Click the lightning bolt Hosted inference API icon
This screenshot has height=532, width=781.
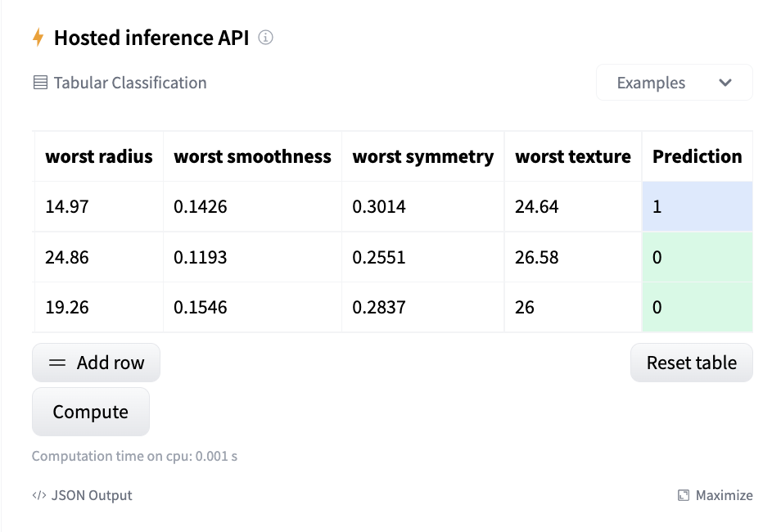point(36,37)
